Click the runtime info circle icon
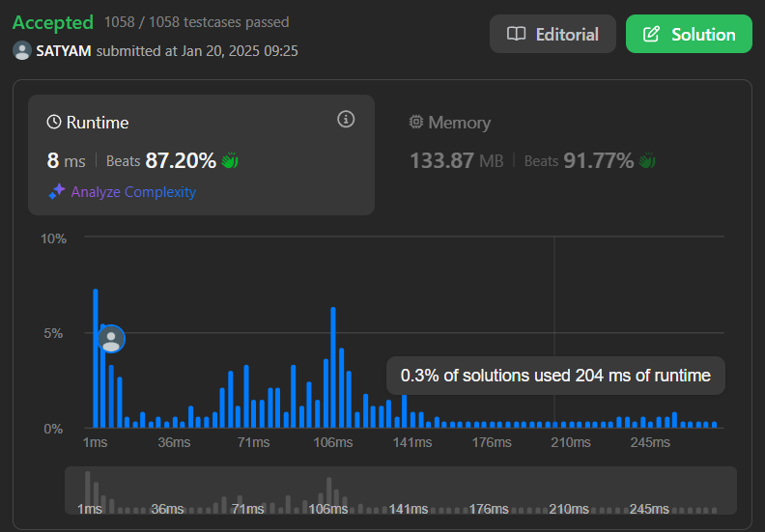This screenshot has height=532, width=765. click(x=346, y=120)
